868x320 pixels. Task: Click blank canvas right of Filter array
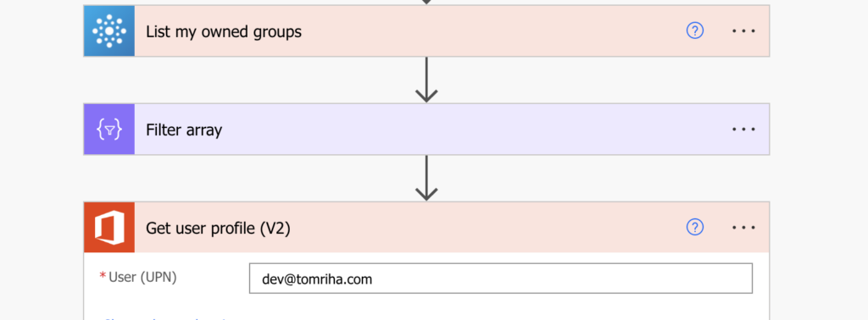tap(818, 130)
